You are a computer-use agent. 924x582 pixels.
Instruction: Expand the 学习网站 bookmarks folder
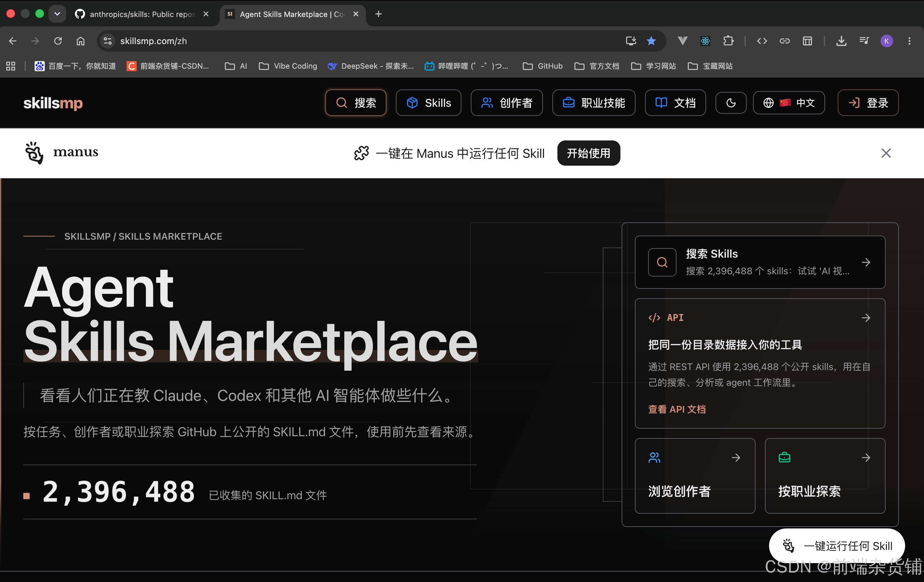click(653, 66)
